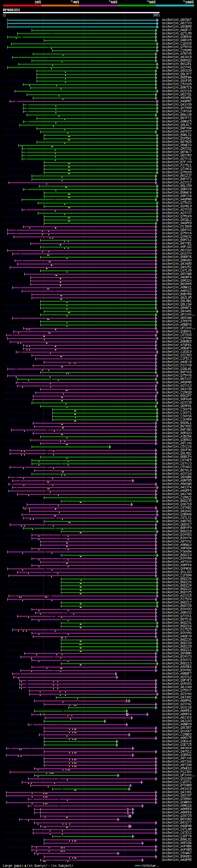Click the cyan alignment bar for UniRef100_Q8S567
The width and height of the screenshot is (197, 868).
pos(83,20)
